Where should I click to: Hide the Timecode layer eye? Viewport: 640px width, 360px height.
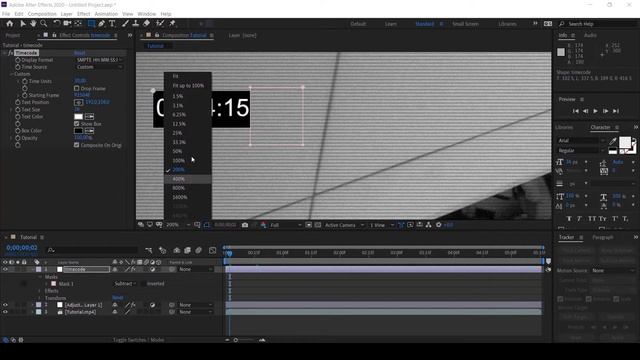tap(5, 269)
